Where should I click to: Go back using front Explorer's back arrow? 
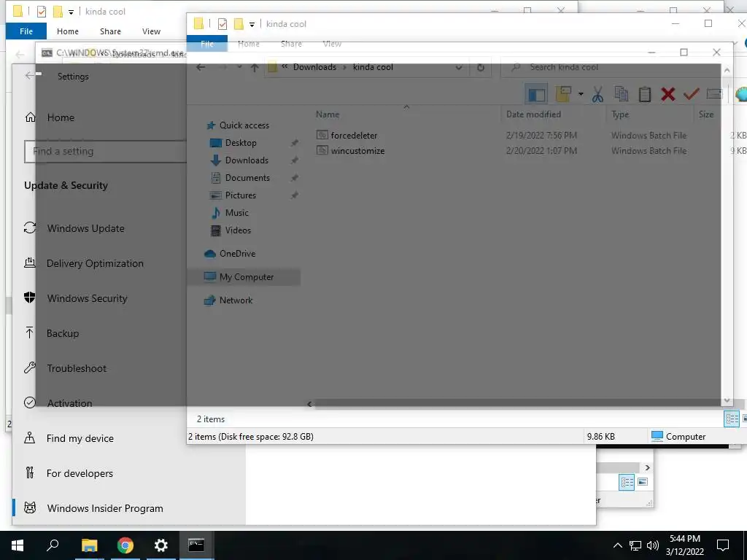pyautogui.click(x=201, y=67)
